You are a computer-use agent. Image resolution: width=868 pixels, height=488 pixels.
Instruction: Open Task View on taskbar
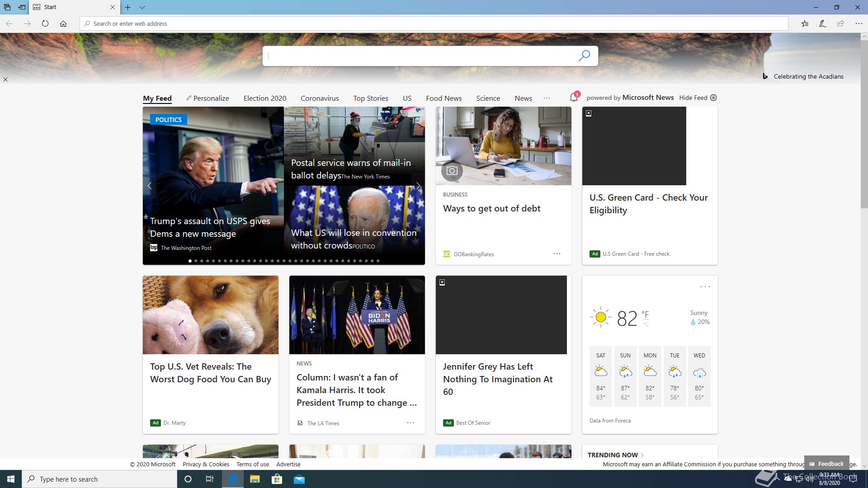pos(210,479)
